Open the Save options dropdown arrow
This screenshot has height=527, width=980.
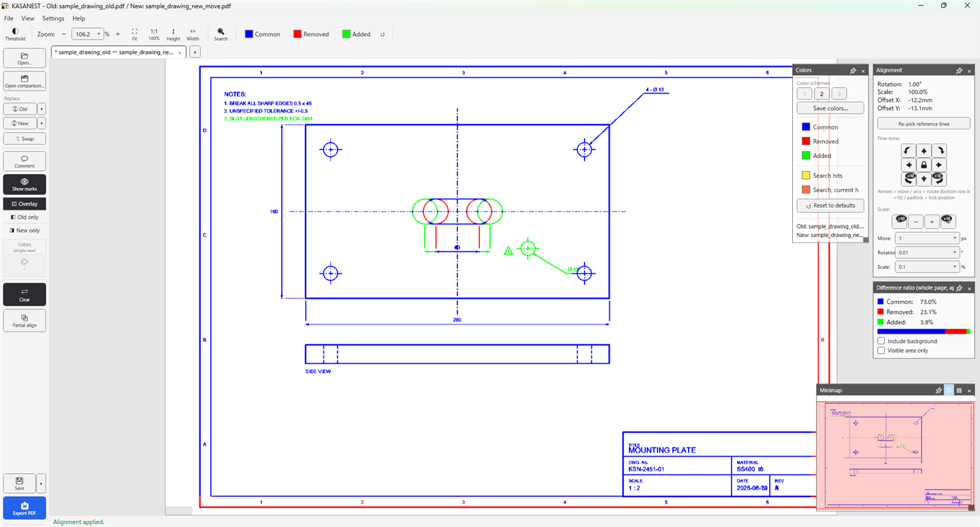coord(42,483)
